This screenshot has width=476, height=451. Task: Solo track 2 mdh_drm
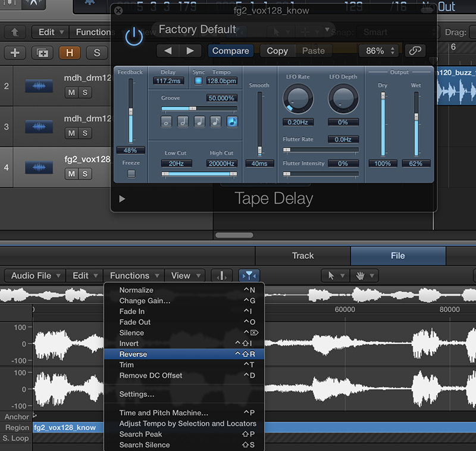tap(85, 93)
